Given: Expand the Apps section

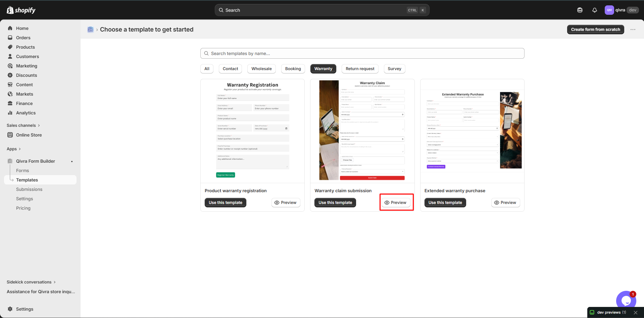Looking at the screenshot, I should (14, 149).
